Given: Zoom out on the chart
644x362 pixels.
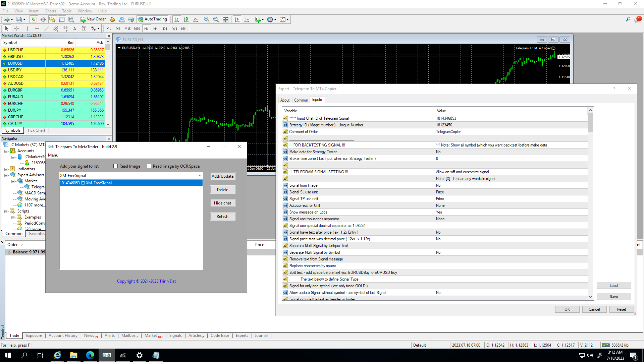Looking at the screenshot, I should pyautogui.click(x=216, y=19).
